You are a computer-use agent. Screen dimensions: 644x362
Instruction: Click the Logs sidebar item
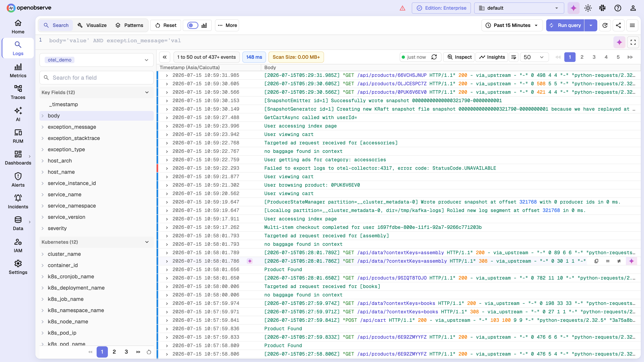pos(18,48)
